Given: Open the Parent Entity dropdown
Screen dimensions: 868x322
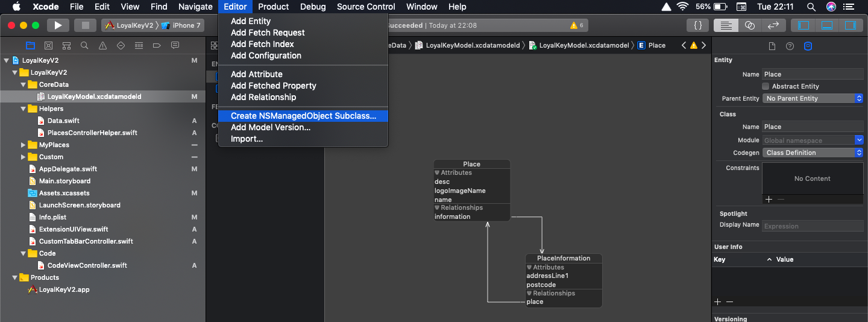Looking at the screenshot, I should pyautogui.click(x=813, y=98).
